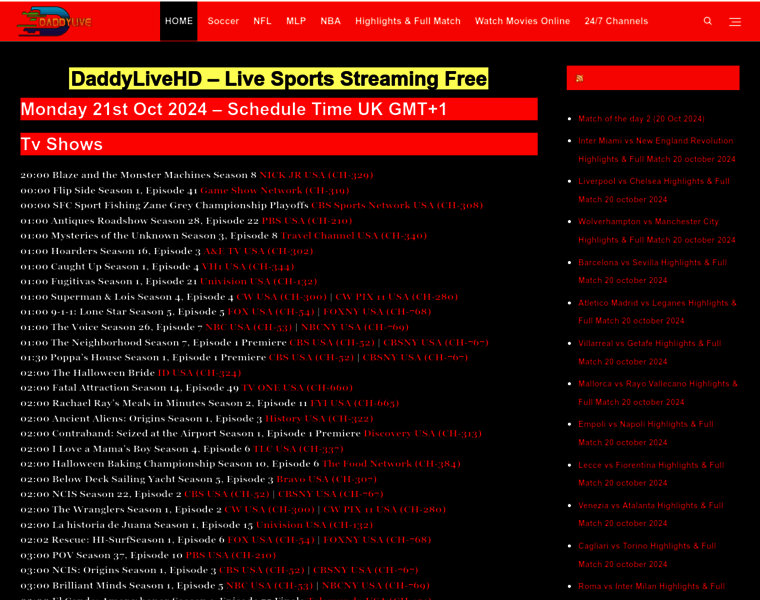
Task: Open Highlights & Full Match menu
Action: (408, 21)
